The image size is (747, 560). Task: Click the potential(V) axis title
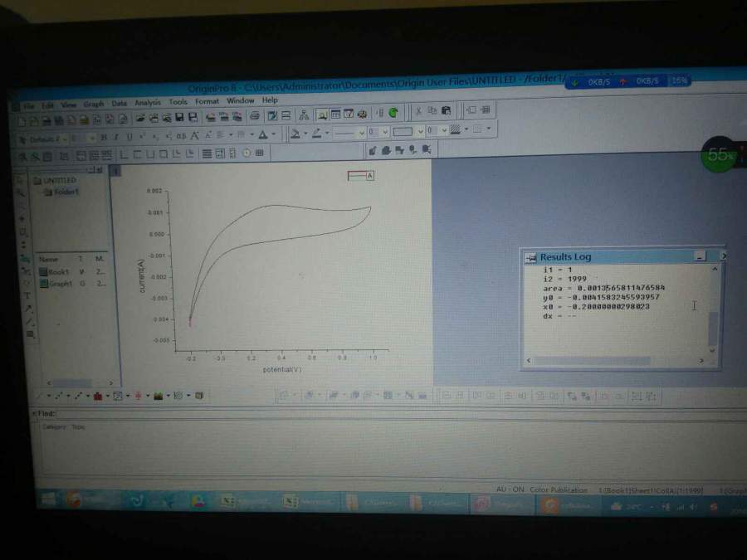tap(282, 369)
